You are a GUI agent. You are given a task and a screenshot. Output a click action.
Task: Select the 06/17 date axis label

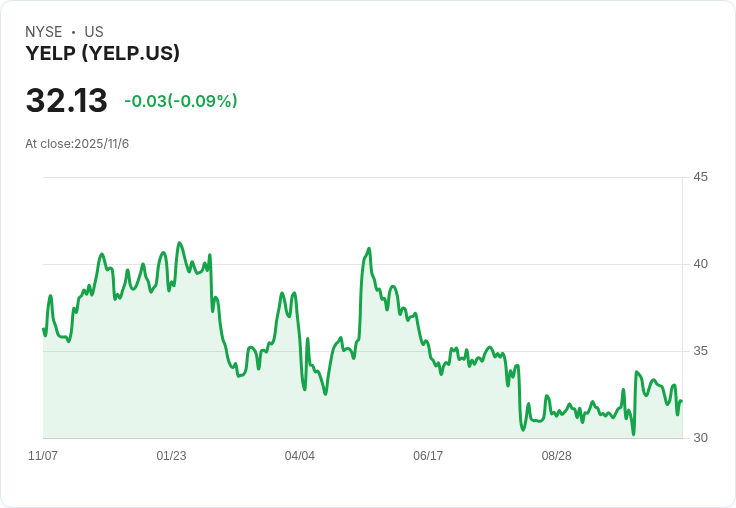click(428, 455)
